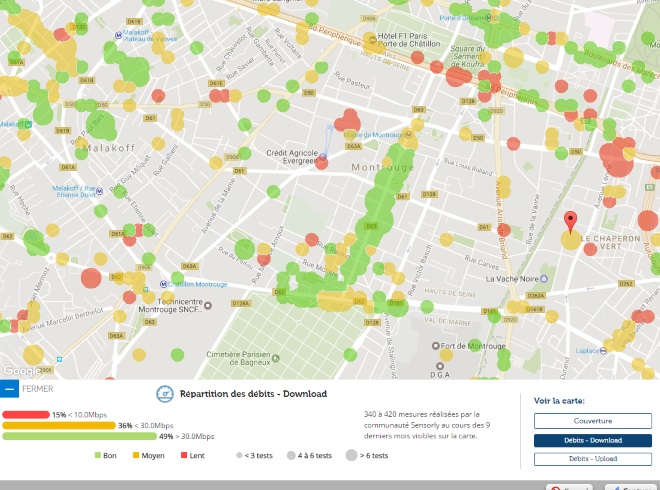Click the Technicentre Montrouge SNCF marker
Image resolution: width=660 pixels, height=490 pixels.
208,305
